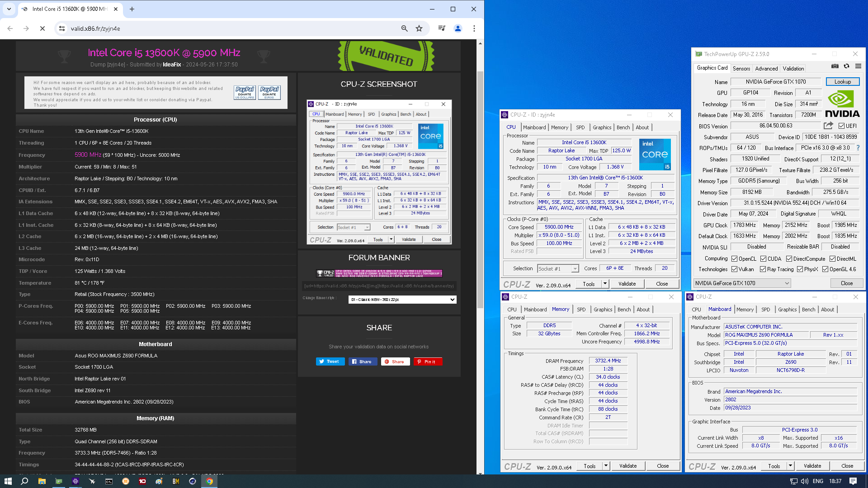Open Graphics tab in CPU-Z Mainboard window
The image size is (868, 488).
(788, 310)
